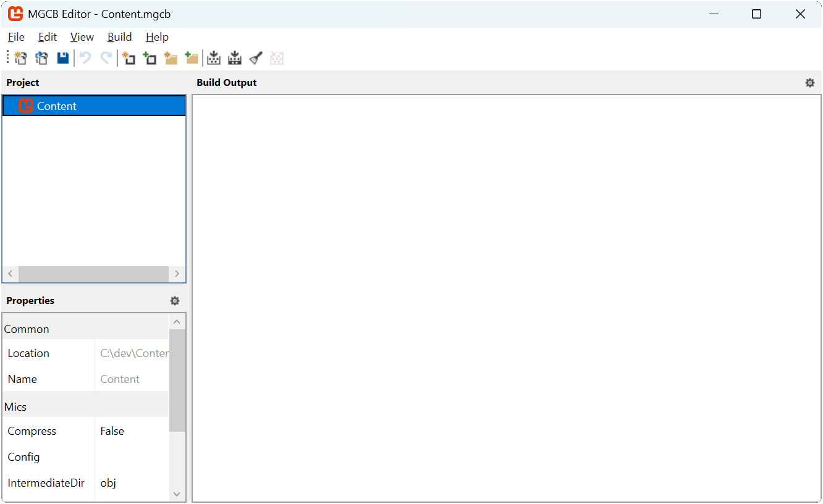The image size is (823, 504).
Task: Open the Build menu
Action: tap(120, 37)
